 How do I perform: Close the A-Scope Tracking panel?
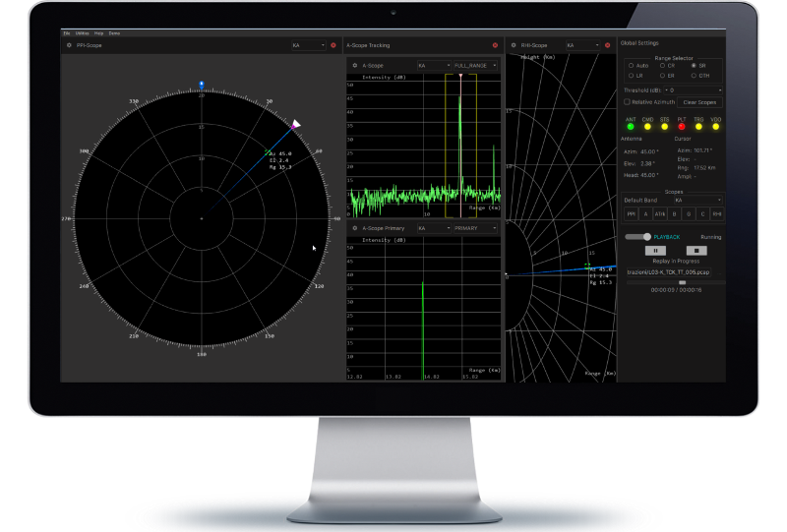point(496,45)
